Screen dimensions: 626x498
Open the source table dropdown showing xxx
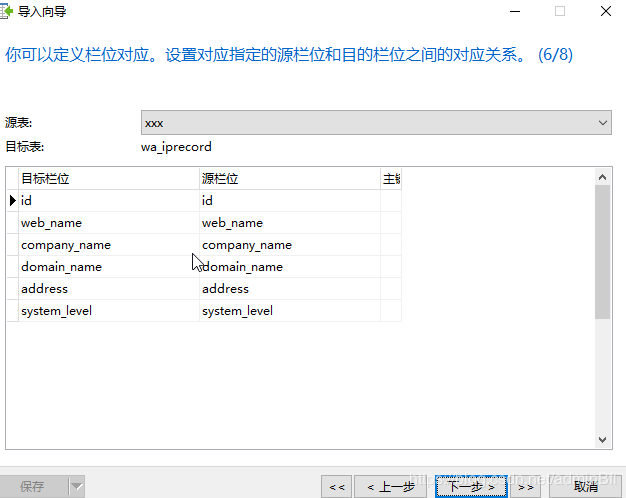click(x=376, y=123)
